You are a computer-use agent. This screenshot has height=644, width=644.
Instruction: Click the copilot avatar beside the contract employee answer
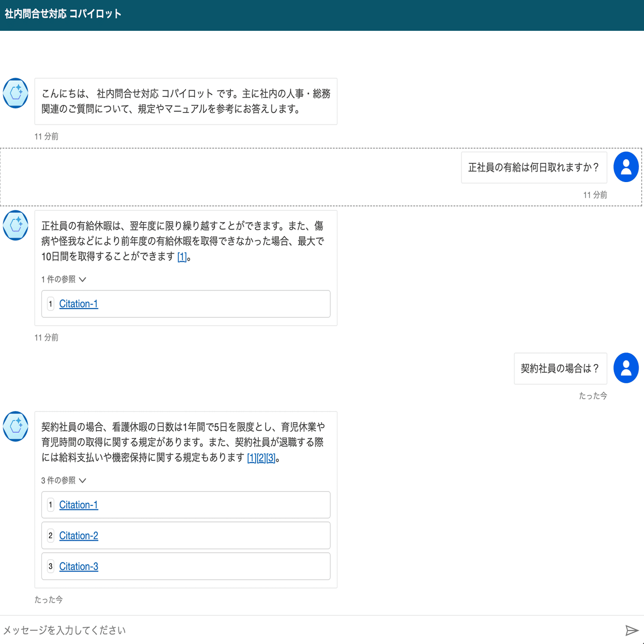pyautogui.click(x=15, y=427)
